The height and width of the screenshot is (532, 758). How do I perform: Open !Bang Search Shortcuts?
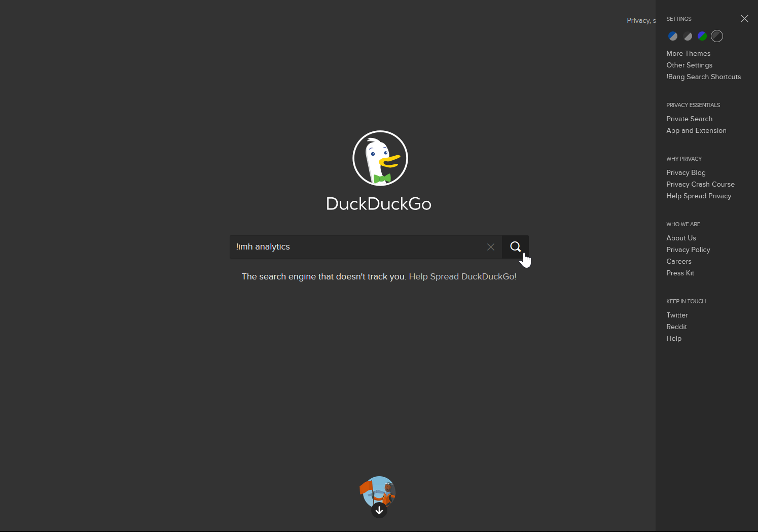coord(703,77)
